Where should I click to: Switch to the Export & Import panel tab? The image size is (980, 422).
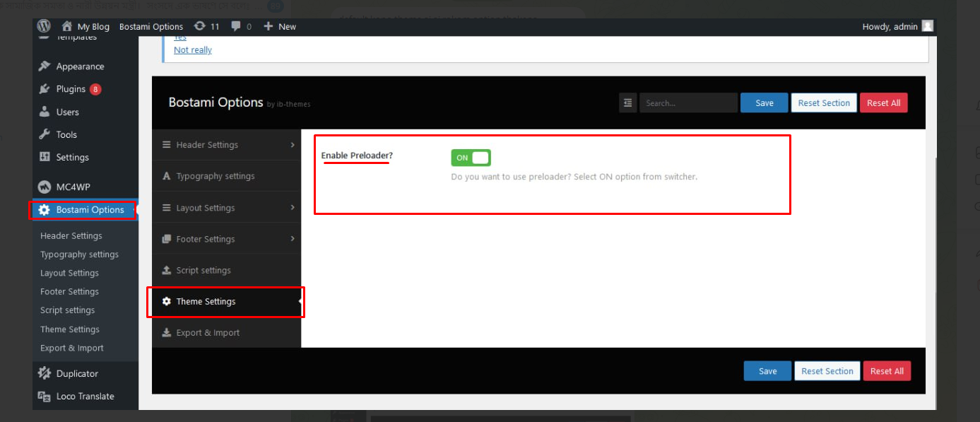point(227,332)
